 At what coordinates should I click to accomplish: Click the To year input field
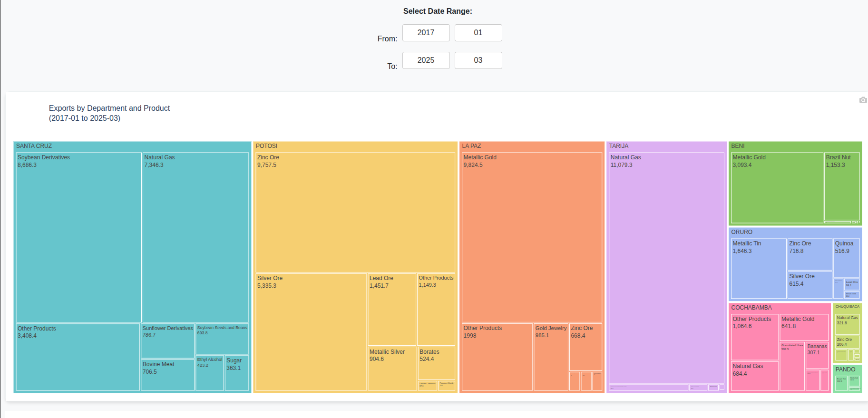(426, 60)
